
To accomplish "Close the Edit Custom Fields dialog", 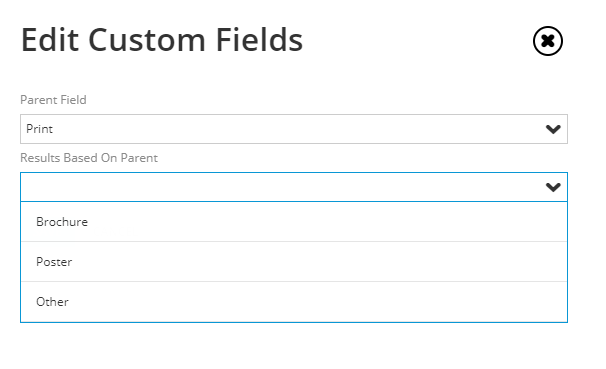I will coord(548,41).
